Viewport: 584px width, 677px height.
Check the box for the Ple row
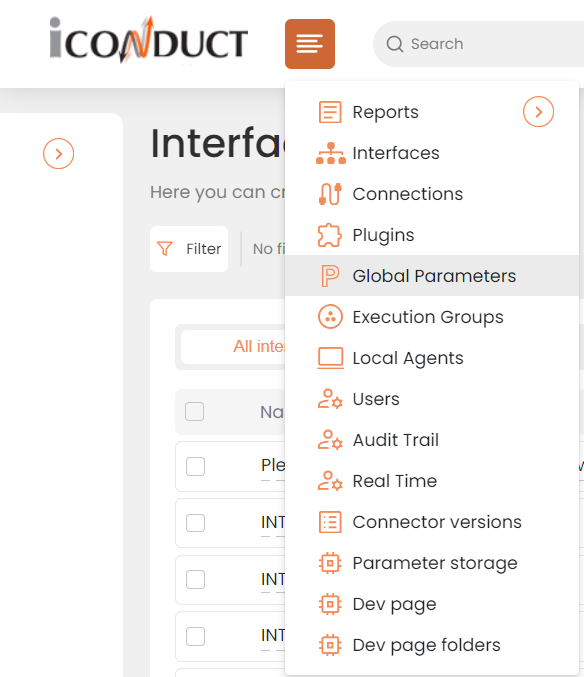pyautogui.click(x=195, y=466)
